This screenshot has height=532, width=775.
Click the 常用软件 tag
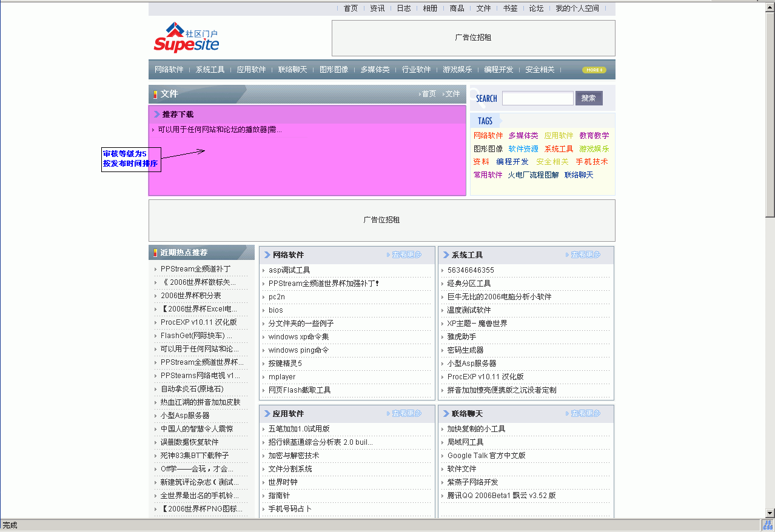[x=488, y=175]
